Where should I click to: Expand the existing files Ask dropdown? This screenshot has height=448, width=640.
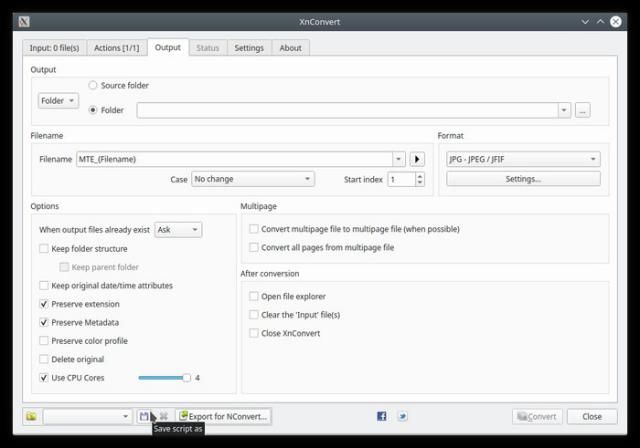point(177,229)
